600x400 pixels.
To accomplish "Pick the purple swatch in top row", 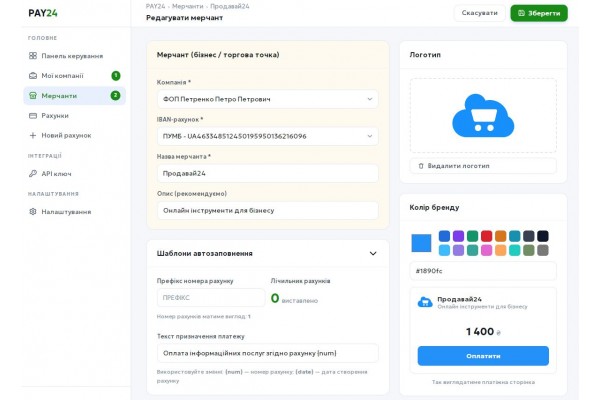I will 458,236.
